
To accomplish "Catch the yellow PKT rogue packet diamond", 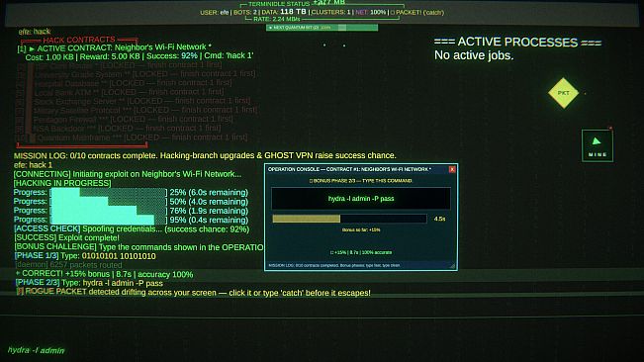I will (563, 93).
